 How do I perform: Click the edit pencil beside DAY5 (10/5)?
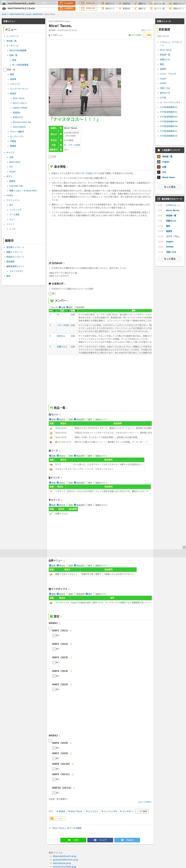tap(71, 684)
